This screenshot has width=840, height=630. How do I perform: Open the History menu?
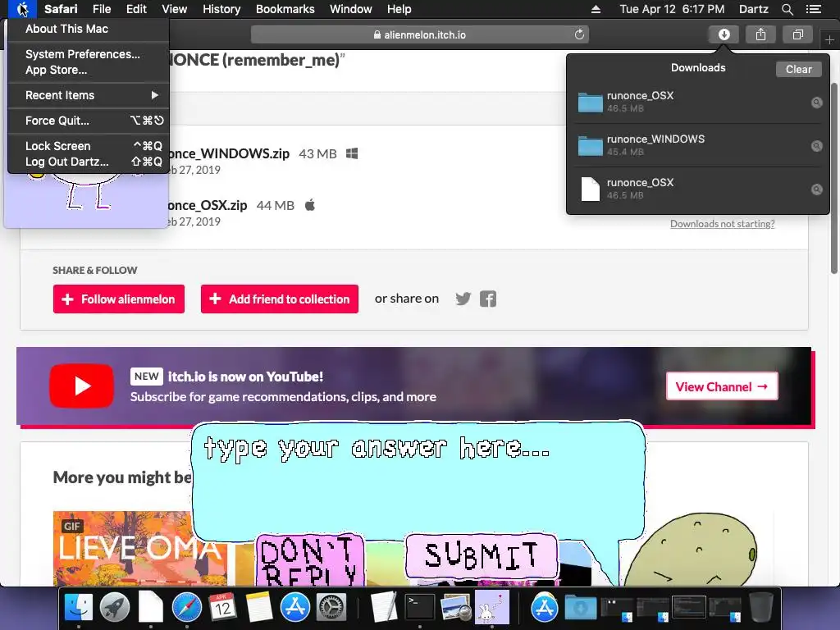[x=221, y=9]
